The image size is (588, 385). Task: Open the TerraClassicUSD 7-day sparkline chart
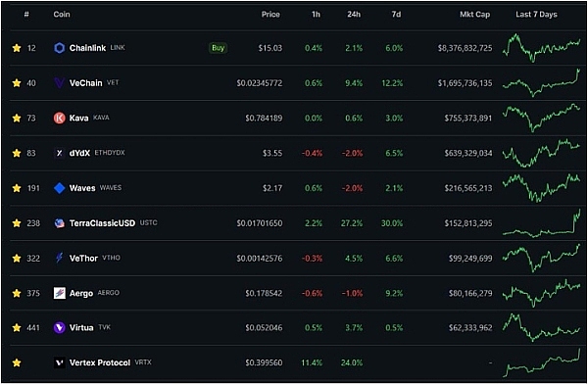click(542, 223)
